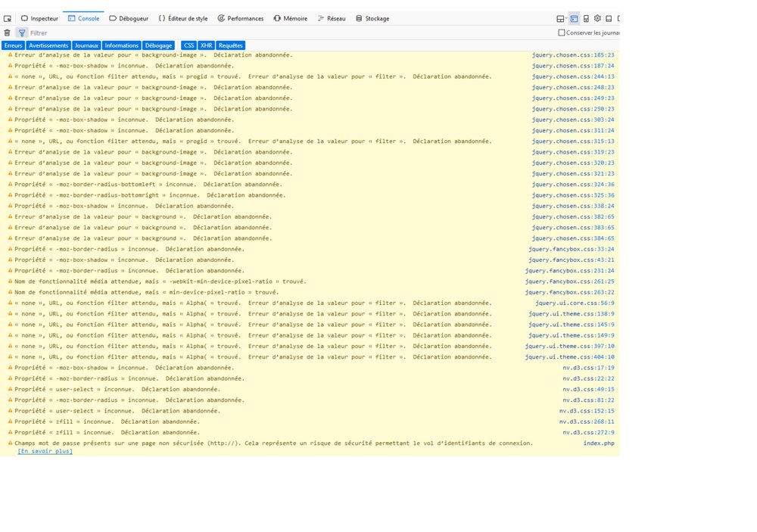Open source link jquery.chosen.css:244:13

[x=573, y=76]
